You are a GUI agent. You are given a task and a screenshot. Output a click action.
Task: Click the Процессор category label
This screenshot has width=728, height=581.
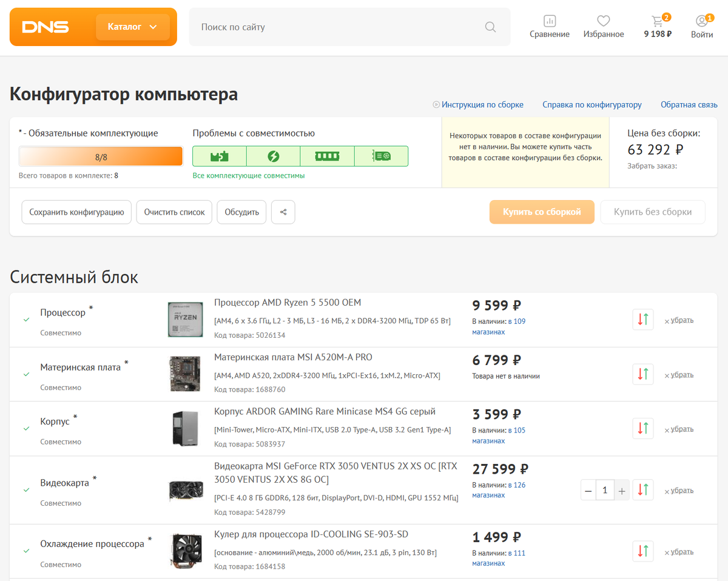63,313
